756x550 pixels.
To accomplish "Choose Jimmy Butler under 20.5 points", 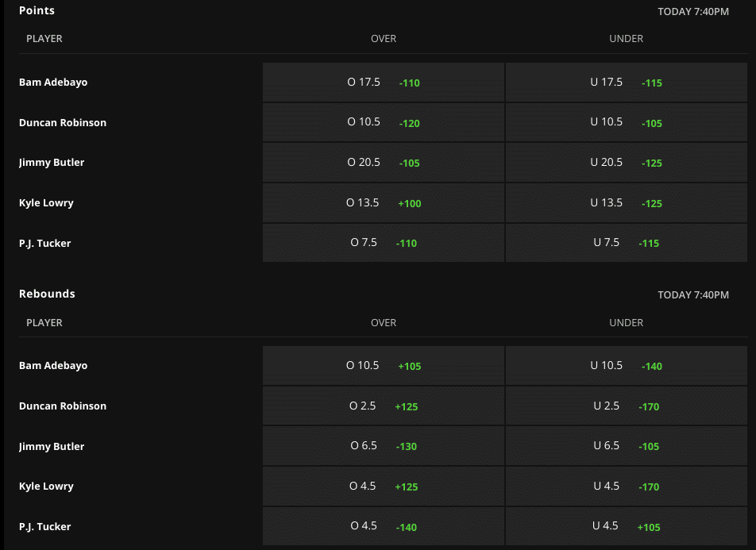I will click(x=626, y=163).
